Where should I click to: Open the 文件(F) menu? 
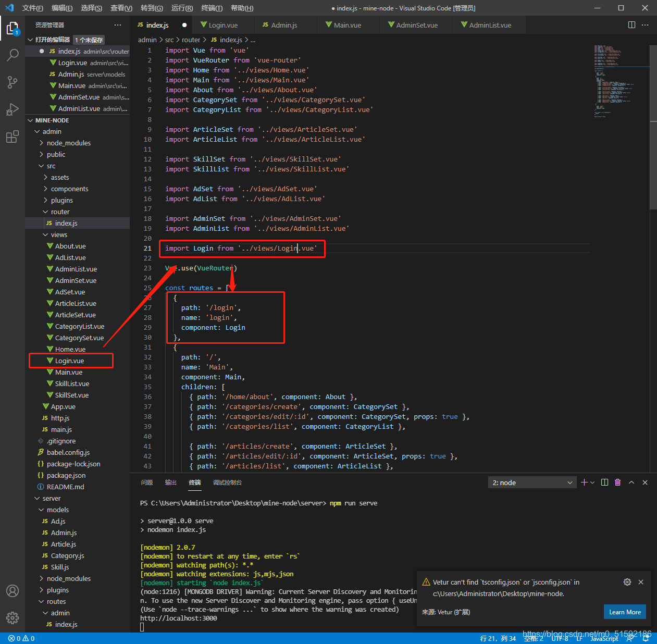33,8
